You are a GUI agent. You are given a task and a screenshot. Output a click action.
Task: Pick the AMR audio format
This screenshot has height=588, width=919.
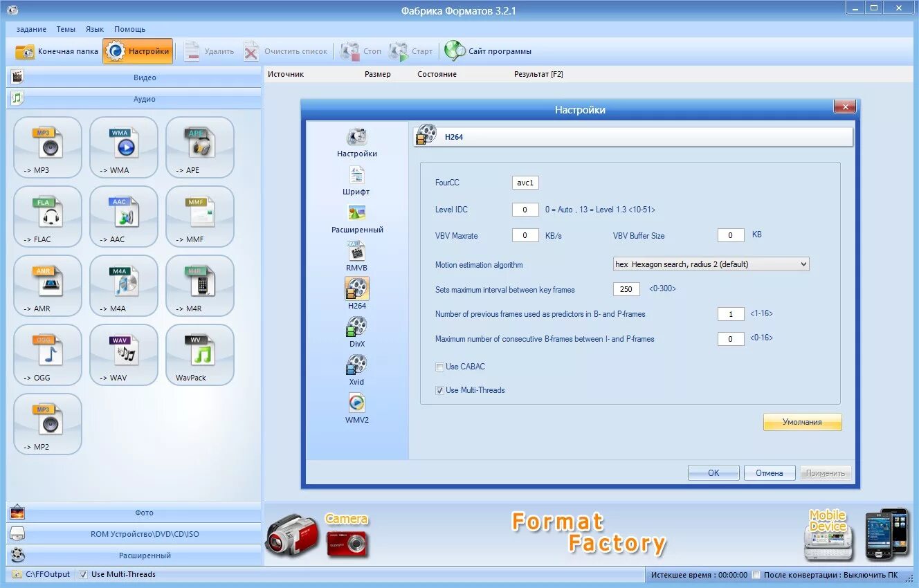[48, 285]
